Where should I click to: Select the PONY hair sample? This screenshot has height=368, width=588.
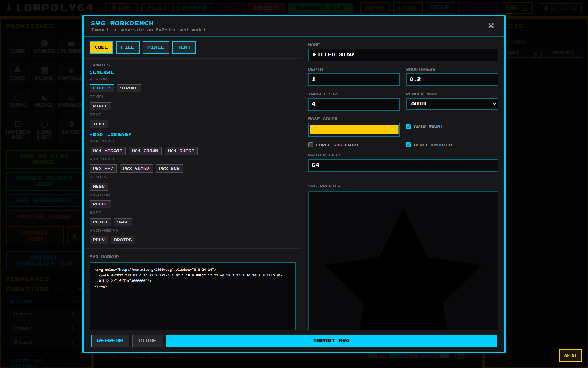tap(98, 240)
